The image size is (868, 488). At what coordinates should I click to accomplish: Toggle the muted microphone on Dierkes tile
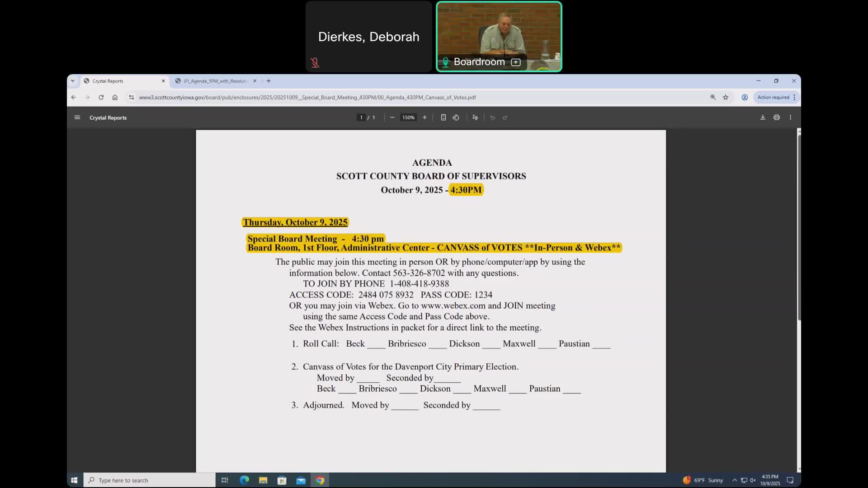pyautogui.click(x=315, y=63)
